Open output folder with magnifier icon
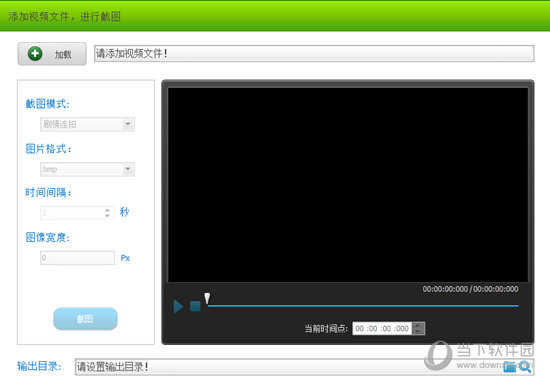The height and width of the screenshot is (385, 550). point(525,366)
